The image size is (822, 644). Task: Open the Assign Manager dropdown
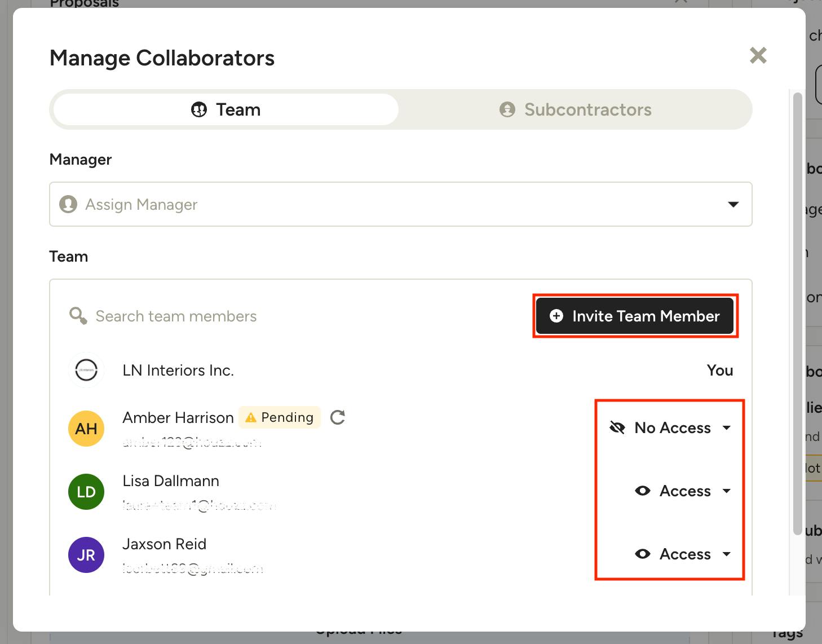coord(733,204)
